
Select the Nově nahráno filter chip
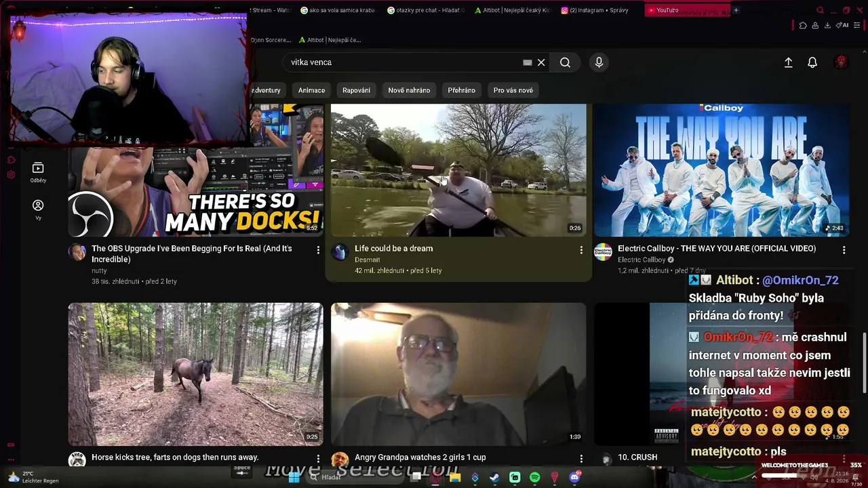[x=409, y=90]
